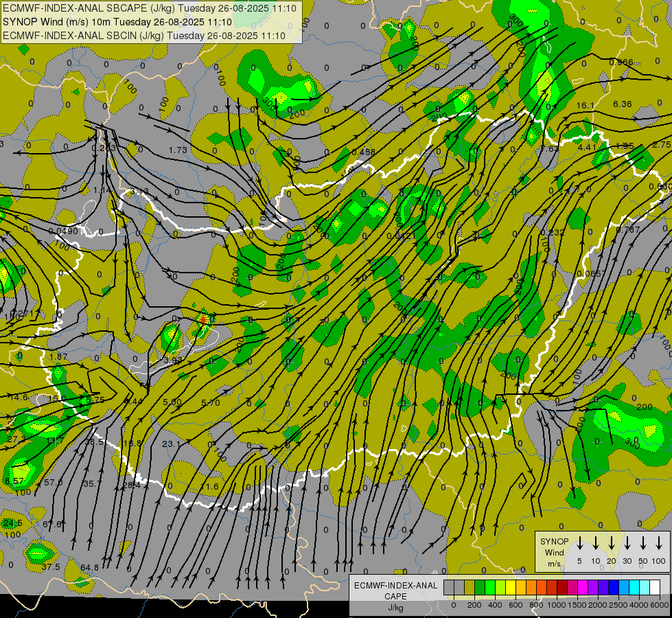Viewport: 672px width, 618px height.
Task: Click the 200 tick label on color scale
Action: coord(474,605)
